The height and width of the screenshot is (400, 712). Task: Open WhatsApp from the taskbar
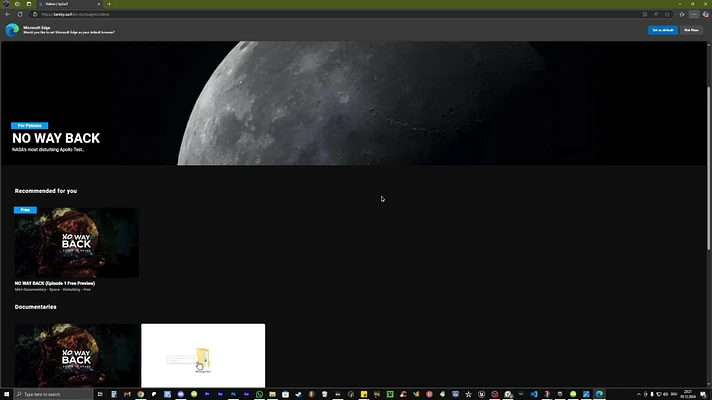(x=259, y=394)
